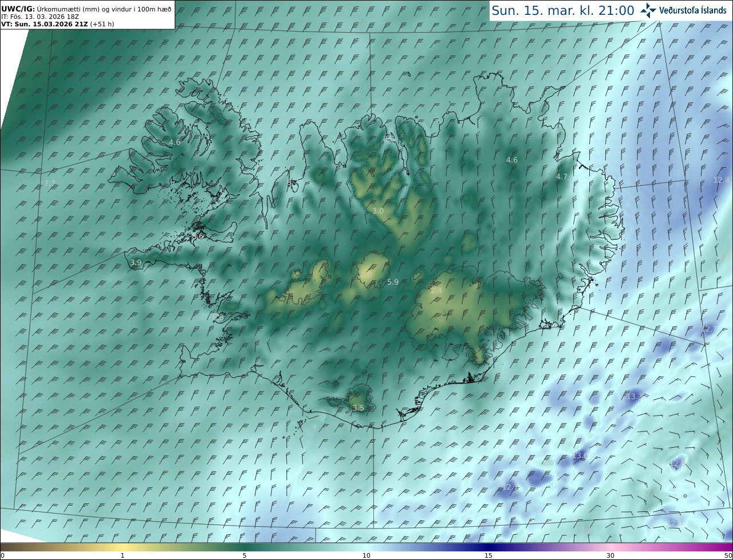Click the 12.4 value at the eastern edge
The height and width of the screenshot is (560, 733).
coord(722,180)
